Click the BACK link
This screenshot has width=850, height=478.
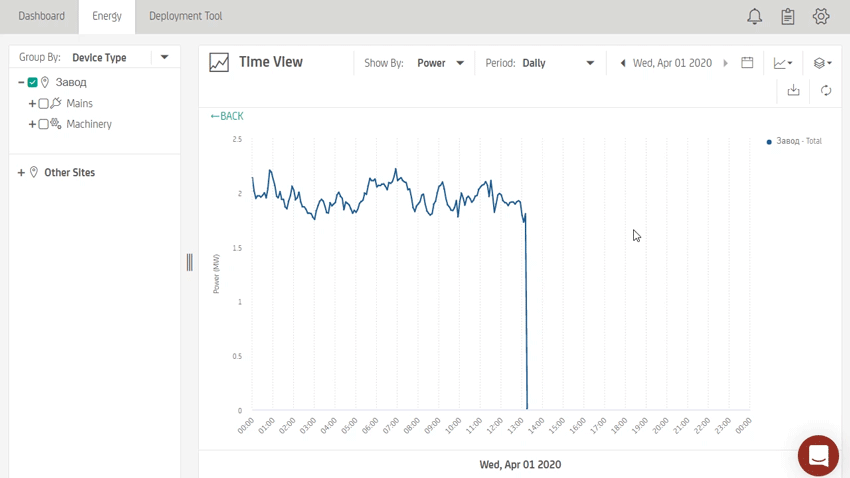pos(227,116)
